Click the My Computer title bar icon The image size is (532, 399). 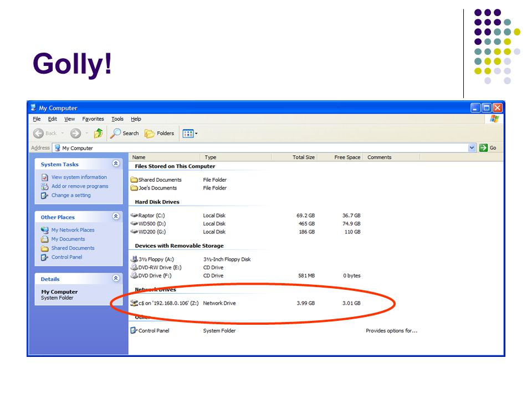(33, 108)
